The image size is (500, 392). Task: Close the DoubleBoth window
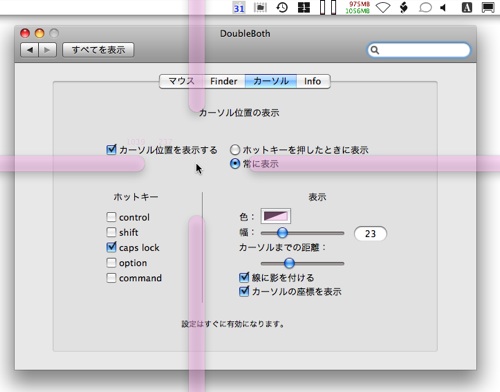25,33
